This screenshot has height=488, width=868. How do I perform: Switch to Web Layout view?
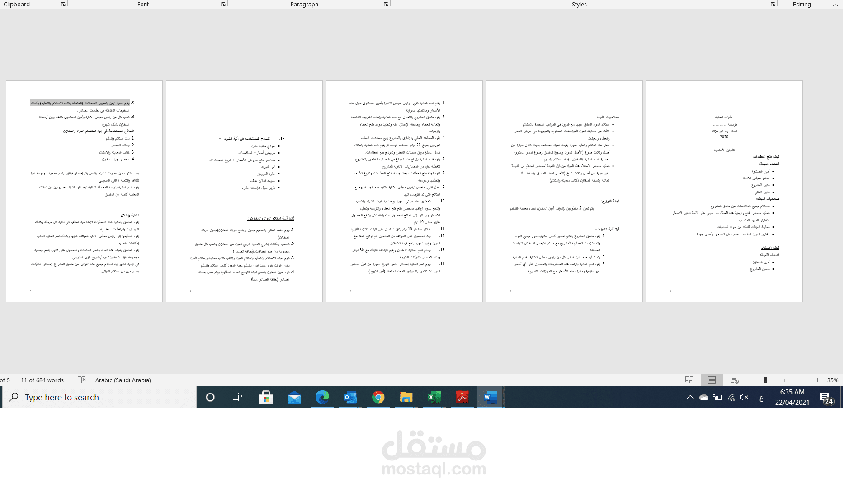point(735,380)
